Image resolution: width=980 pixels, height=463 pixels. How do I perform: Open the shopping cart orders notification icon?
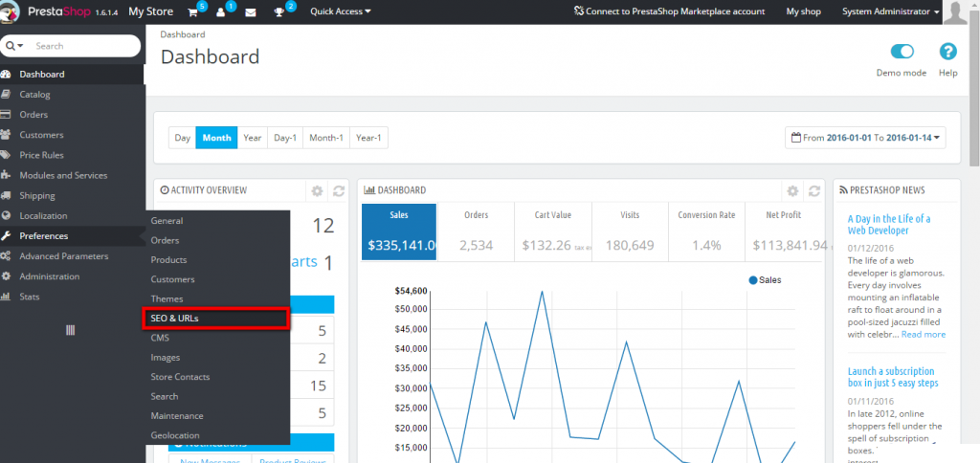[193, 11]
